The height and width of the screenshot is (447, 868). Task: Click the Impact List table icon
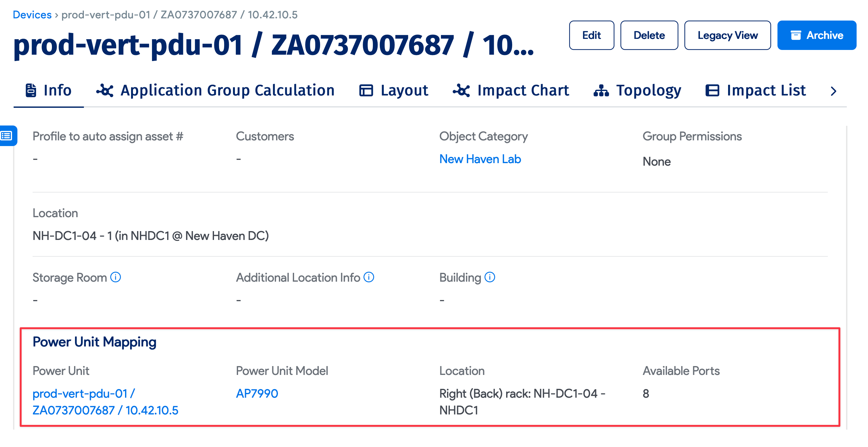click(713, 90)
